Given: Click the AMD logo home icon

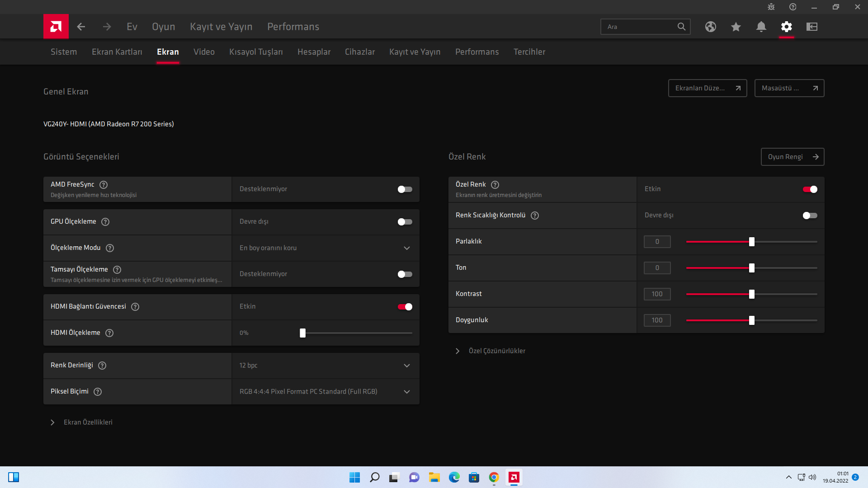Looking at the screenshot, I should tap(56, 27).
